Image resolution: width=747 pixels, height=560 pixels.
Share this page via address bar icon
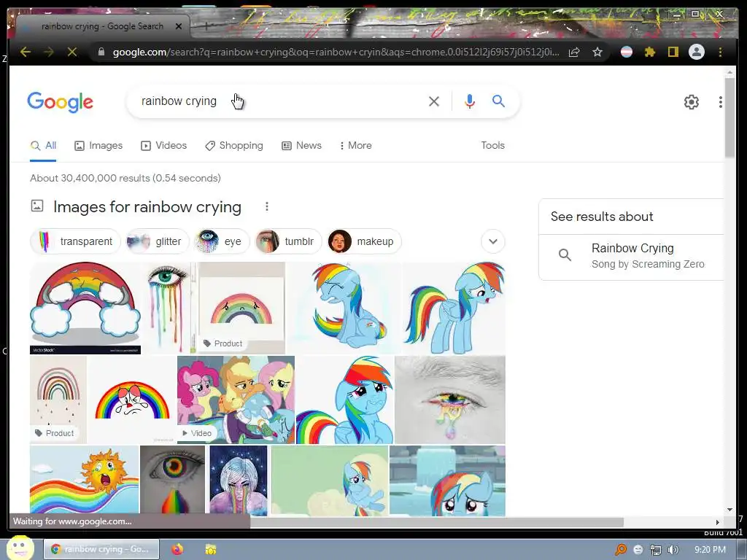(574, 52)
